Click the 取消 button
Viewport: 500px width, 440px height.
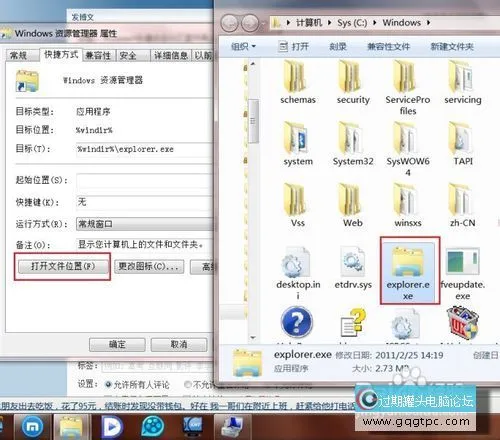[179, 344]
